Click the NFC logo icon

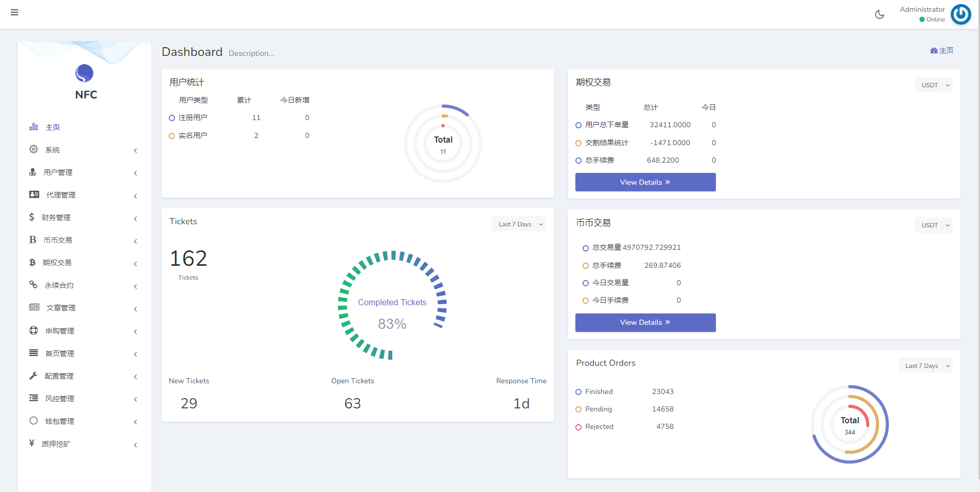84,73
